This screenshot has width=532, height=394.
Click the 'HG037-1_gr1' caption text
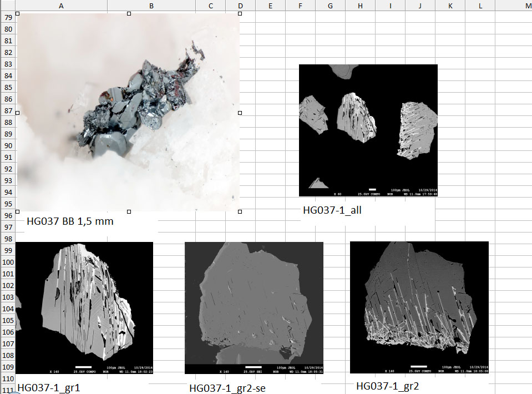coord(48,387)
